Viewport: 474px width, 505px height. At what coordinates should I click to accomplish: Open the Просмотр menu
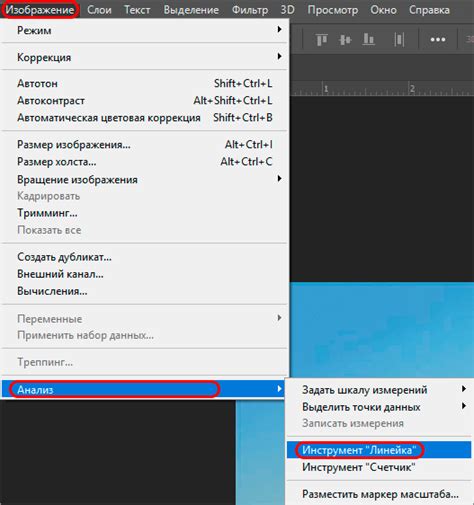tap(333, 10)
